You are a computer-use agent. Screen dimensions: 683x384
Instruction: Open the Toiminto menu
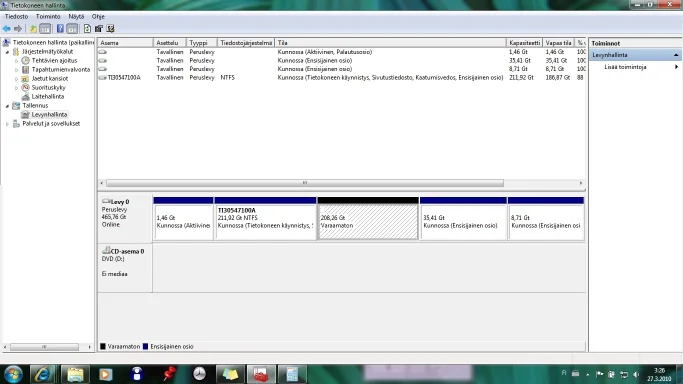[48, 17]
